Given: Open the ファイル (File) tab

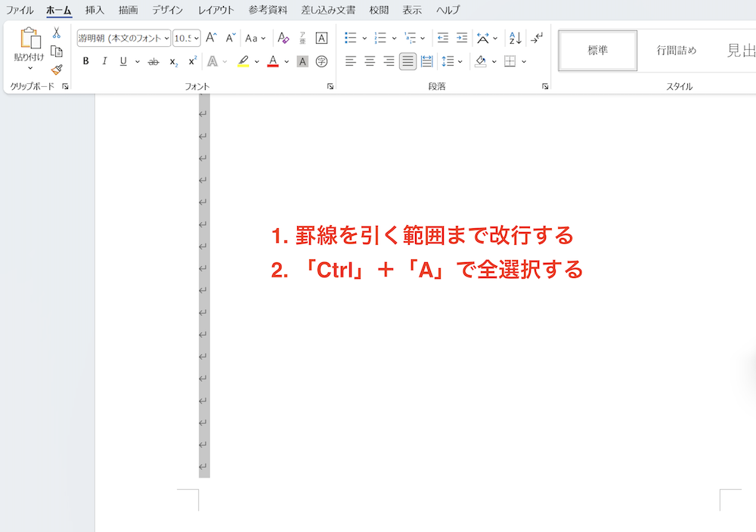Looking at the screenshot, I should tap(20, 10).
